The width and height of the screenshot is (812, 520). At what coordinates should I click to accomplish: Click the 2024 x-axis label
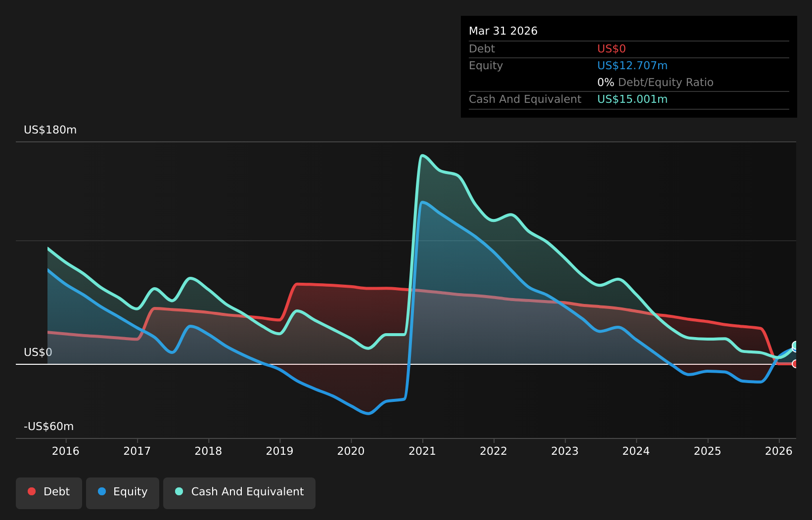tap(636, 451)
